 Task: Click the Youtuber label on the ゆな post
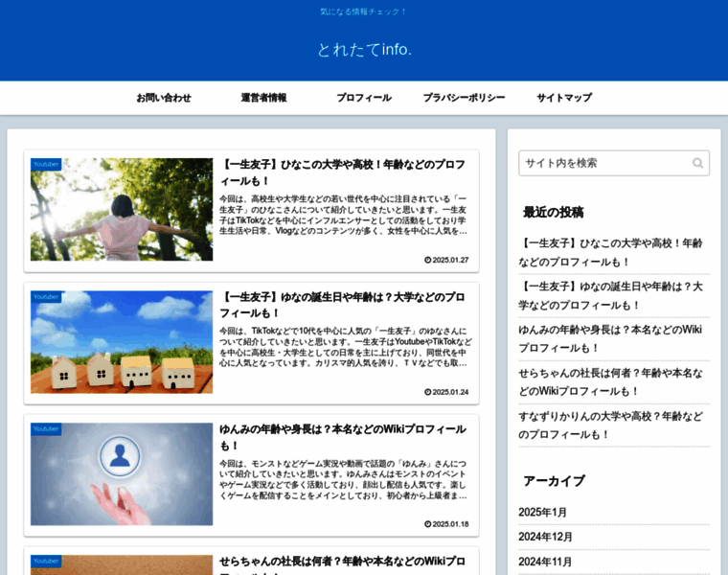(46, 297)
